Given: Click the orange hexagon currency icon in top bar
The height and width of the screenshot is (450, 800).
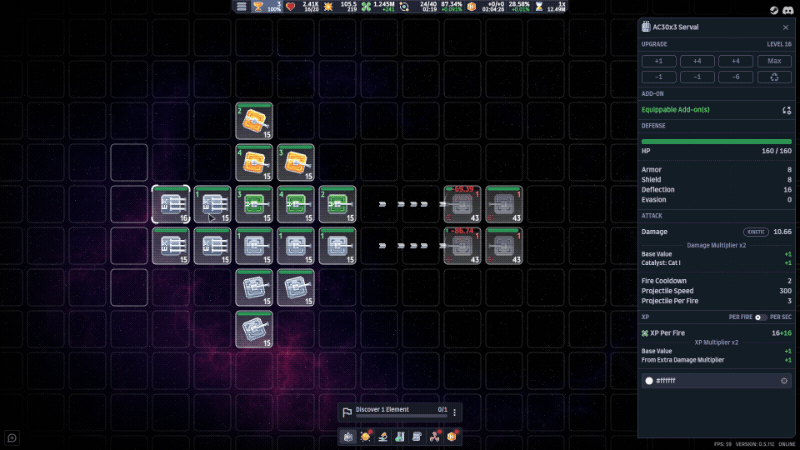Looking at the screenshot, I should [471, 7].
